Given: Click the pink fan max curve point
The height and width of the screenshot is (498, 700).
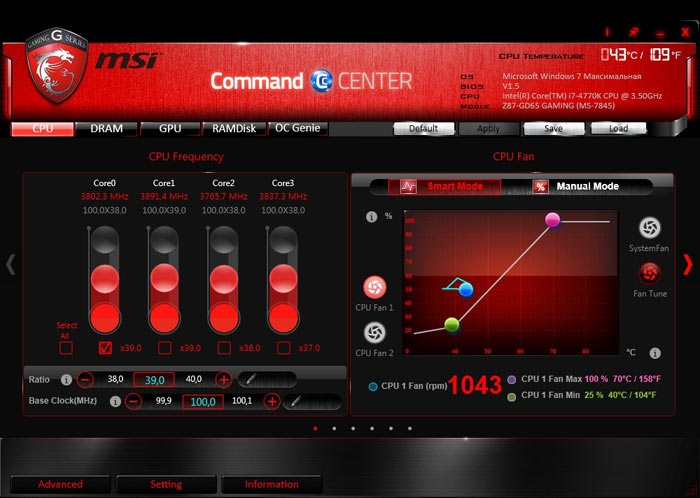Looking at the screenshot, I should click(553, 220).
